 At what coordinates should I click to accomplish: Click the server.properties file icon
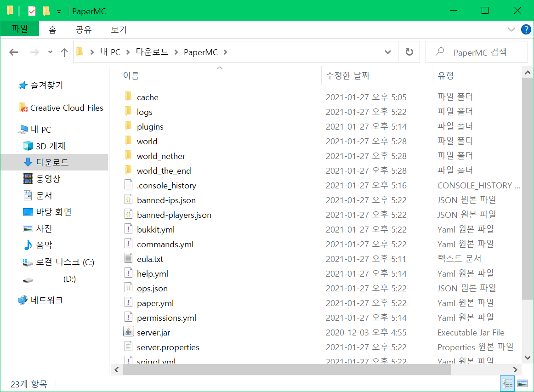pyautogui.click(x=128, y=347)
